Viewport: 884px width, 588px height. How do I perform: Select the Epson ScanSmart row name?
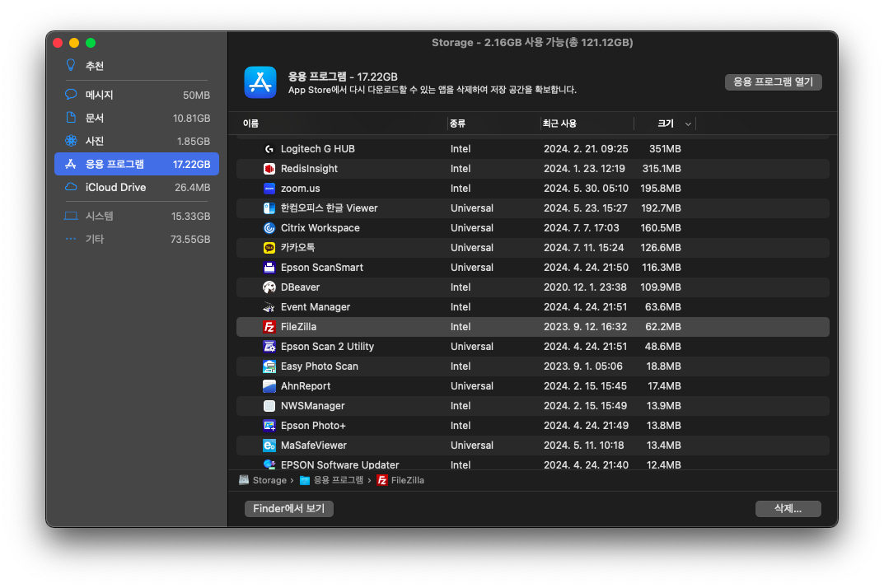[x=322, y=267]
